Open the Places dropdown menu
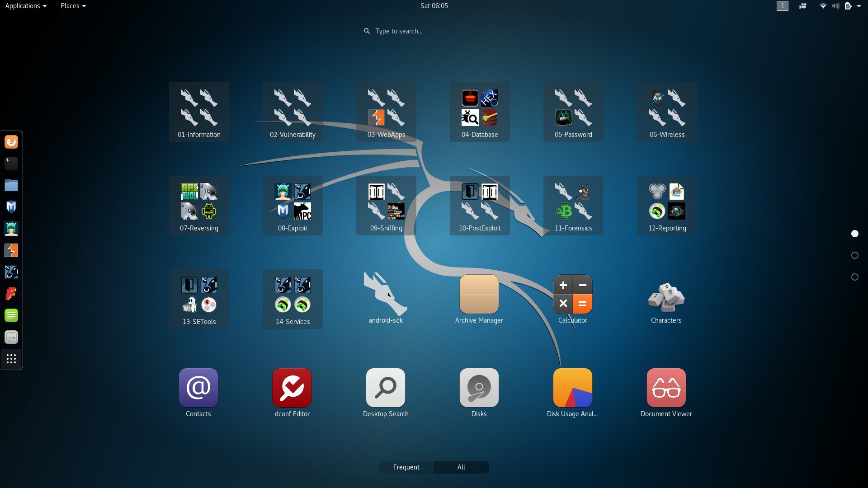Image resolution: width=868 pixels, height=488 pixels. coord(73,6)
